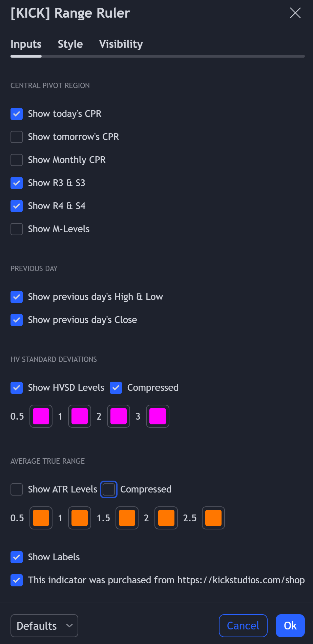This screenshot has width=313, height=644.
Task: Edit the HVSD 2 level color swatch
Action: [x=118, y=416]
